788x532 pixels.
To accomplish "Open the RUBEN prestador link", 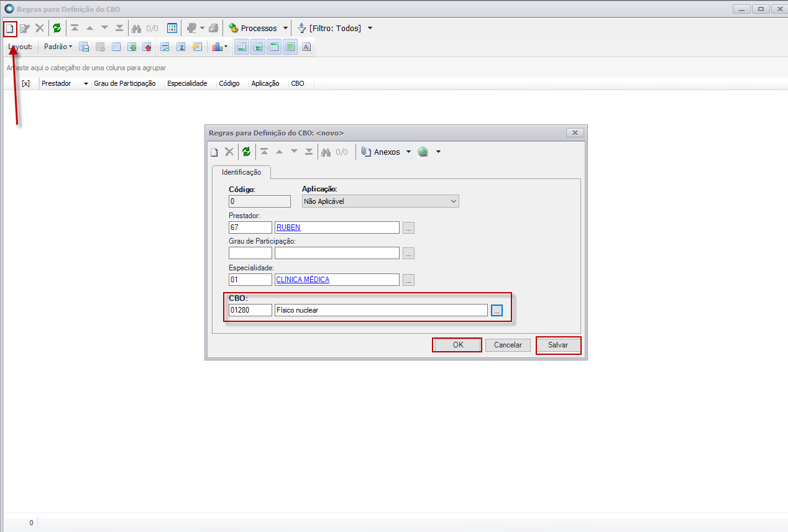I will tap(288, 227).
